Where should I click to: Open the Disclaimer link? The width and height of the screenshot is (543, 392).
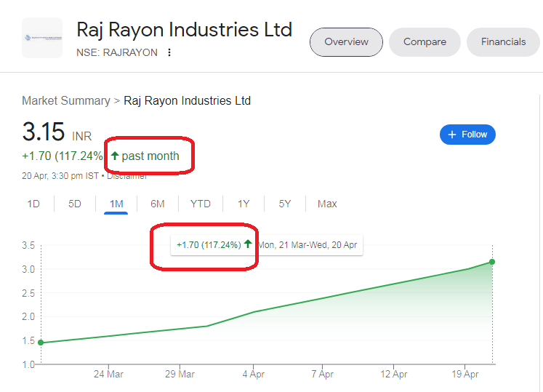tap(126, 176)
